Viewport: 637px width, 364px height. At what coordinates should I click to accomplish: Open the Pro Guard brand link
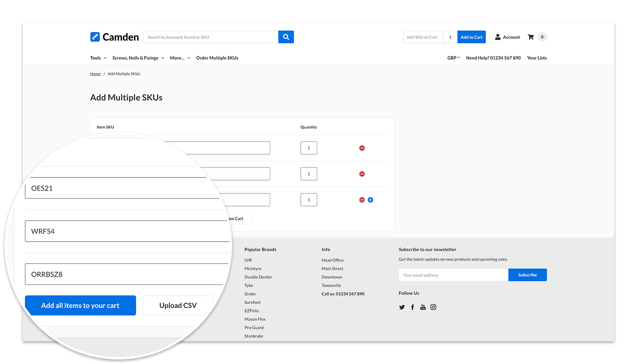point(254,328)
